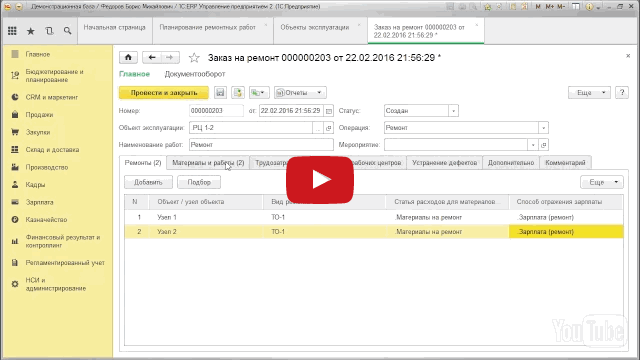Image resolution: width=640 pixels, height=360 pixels.
Task: Click highlighted Зарплата (ремонт) cell in row 2
Action: 566,232
